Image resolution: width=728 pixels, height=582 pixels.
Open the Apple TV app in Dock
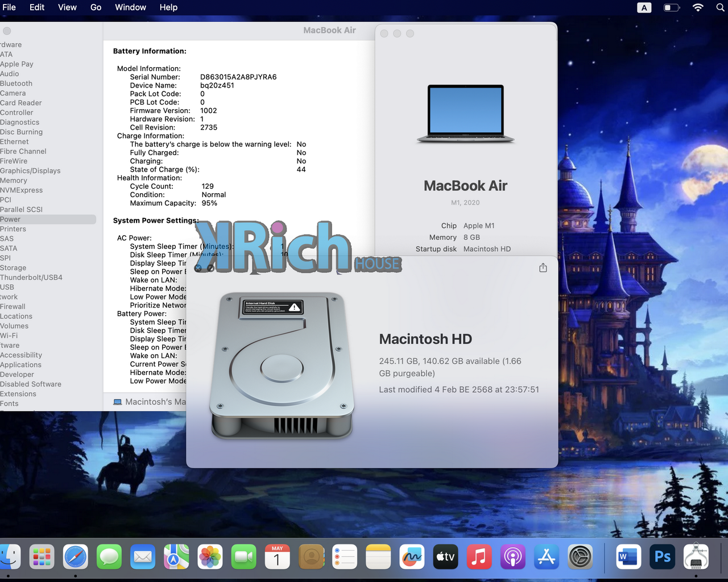tap(445, 557)
